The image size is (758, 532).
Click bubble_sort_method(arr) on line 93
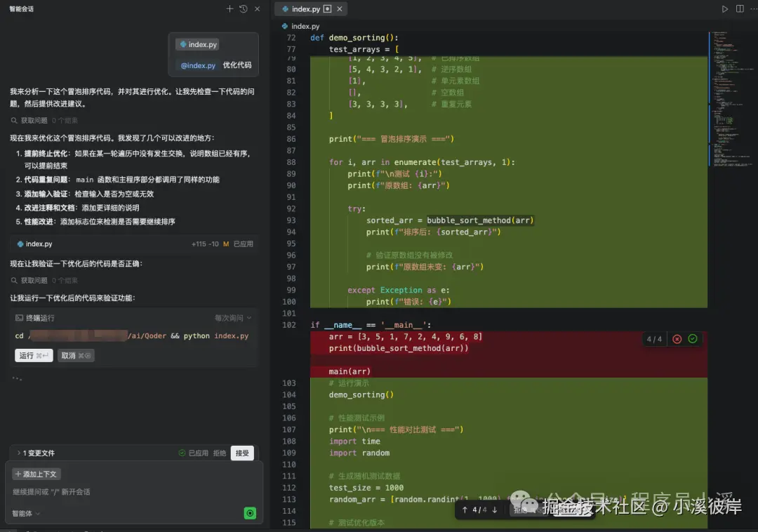coord(480,220)
